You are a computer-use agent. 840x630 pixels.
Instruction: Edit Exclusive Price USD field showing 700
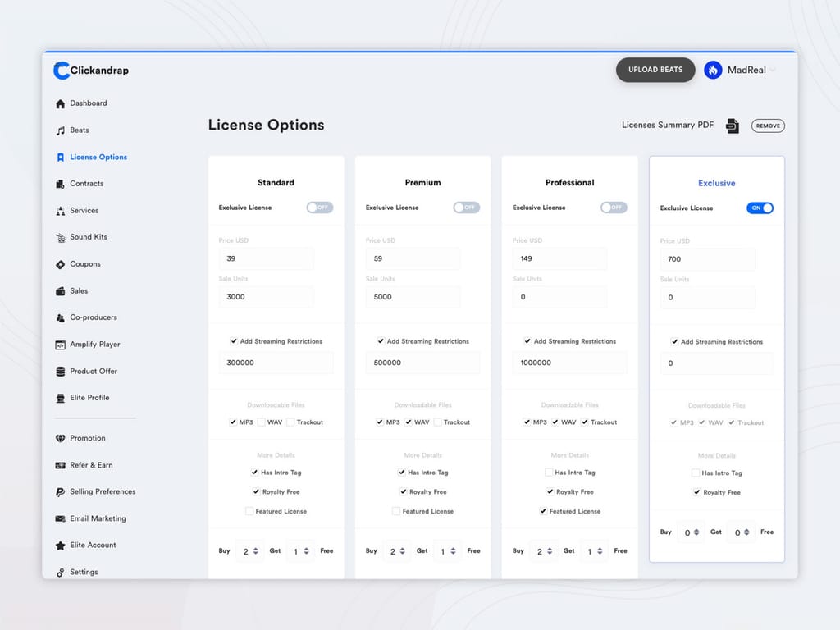point(708,259)
